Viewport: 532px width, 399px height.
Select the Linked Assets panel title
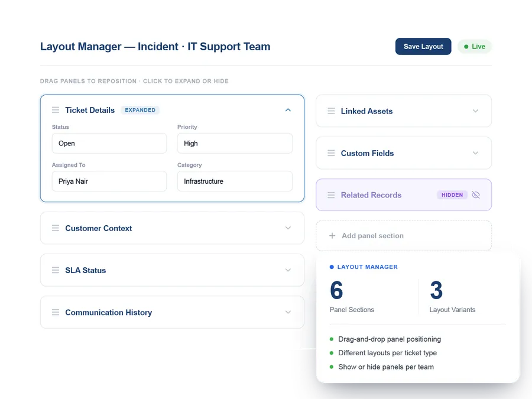tap(366, 111)
